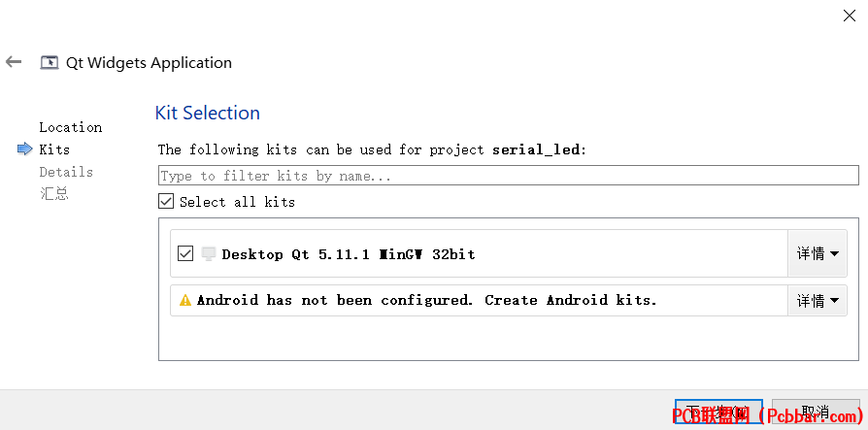Select the Details wizard step
This screenshot has height=430, width=868.
coord(66,172)
